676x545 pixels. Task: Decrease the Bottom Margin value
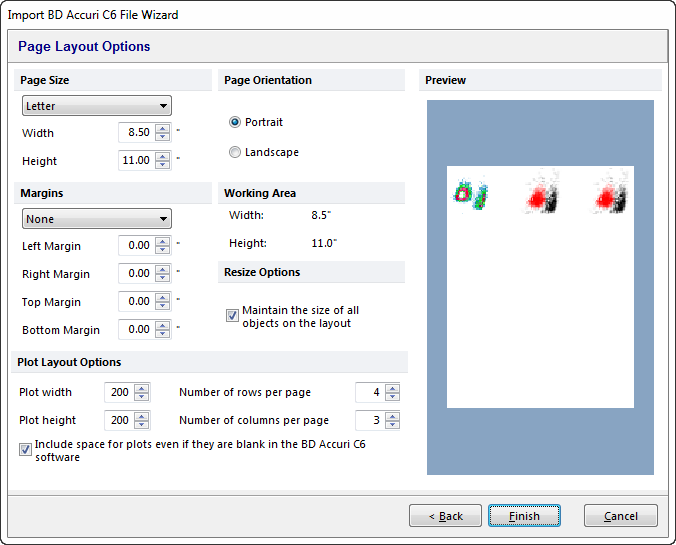point(162,334)
